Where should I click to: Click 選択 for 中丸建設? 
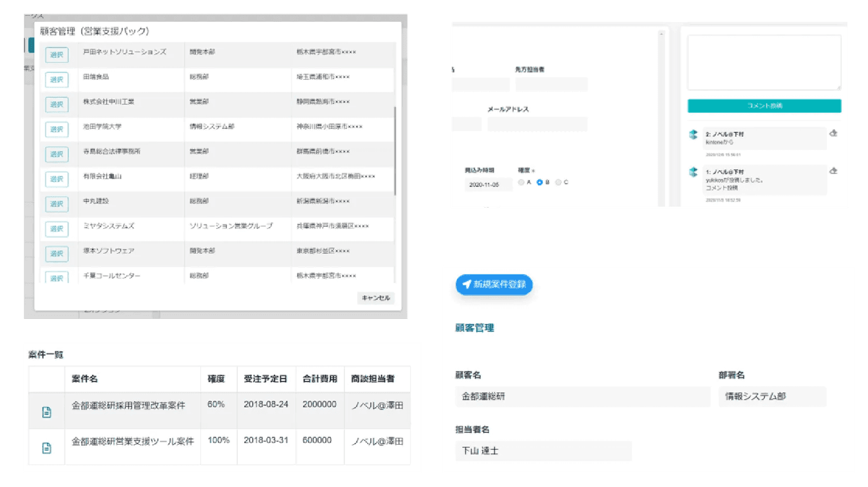pos(56,204)
